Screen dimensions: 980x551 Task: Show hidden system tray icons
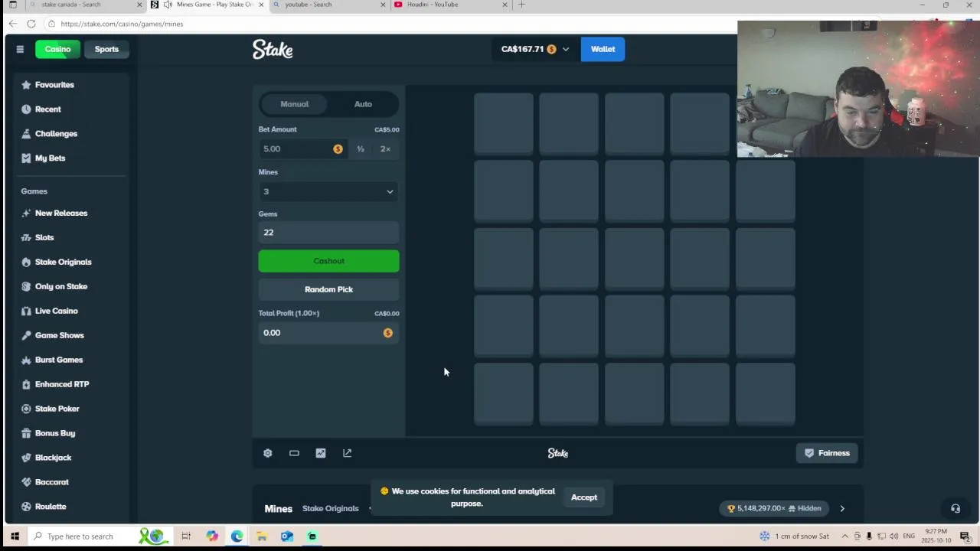point(844,536)
